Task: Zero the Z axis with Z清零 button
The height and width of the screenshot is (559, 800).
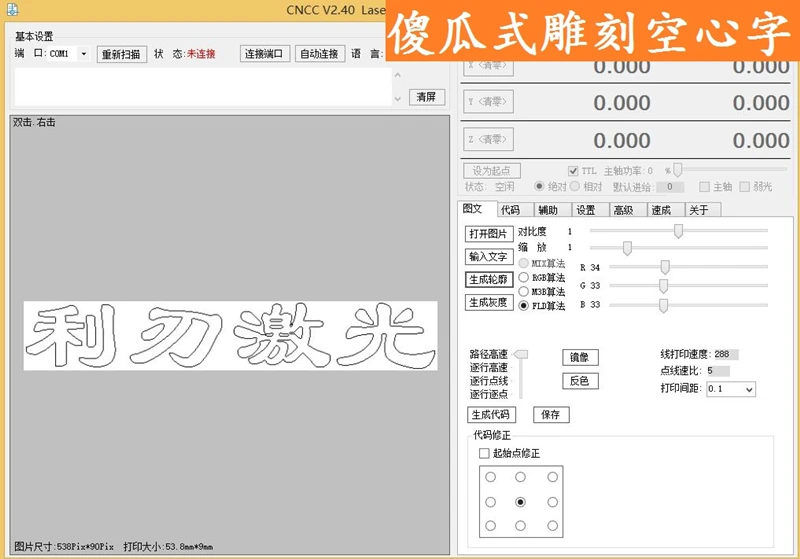Action: point(488,139)
